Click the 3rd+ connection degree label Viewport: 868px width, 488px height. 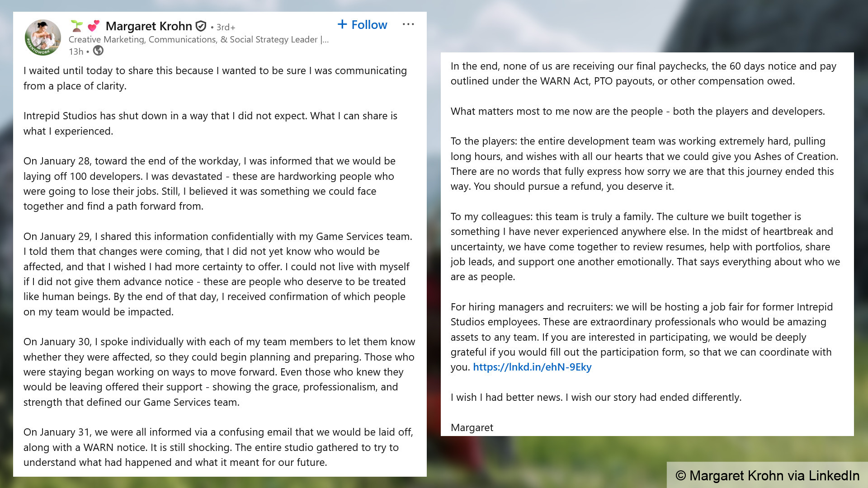[226, 27]
